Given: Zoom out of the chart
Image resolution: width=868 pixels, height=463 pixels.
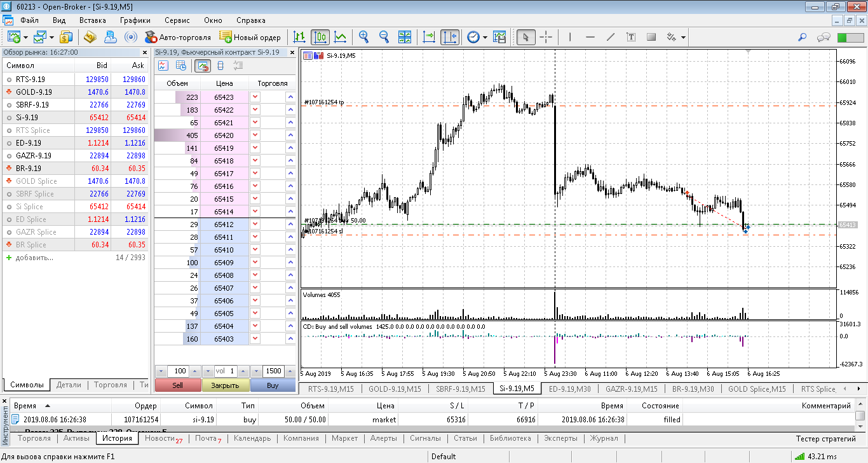Looking at the screenshot, I should [384, 37].
